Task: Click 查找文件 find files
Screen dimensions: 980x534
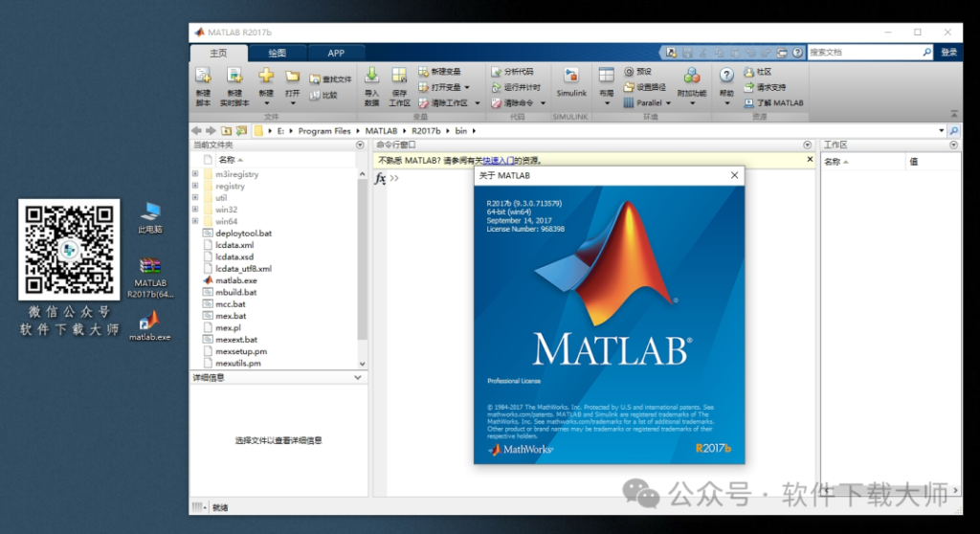Action: click(330, 79)
